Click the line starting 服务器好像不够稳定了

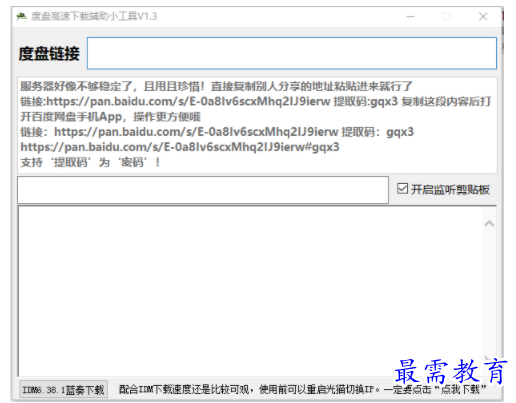(x=216, y=86)
